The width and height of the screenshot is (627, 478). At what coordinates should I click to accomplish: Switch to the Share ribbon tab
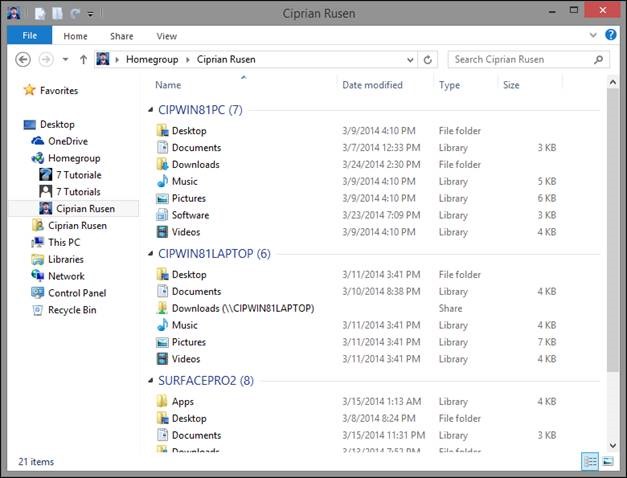[122, 36]
